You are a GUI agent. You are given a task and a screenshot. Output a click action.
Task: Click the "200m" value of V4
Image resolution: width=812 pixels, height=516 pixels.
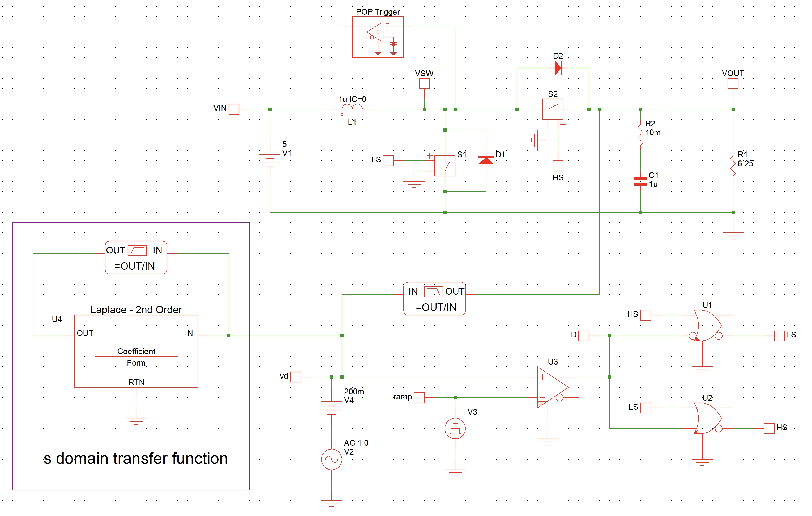point(354,391)
